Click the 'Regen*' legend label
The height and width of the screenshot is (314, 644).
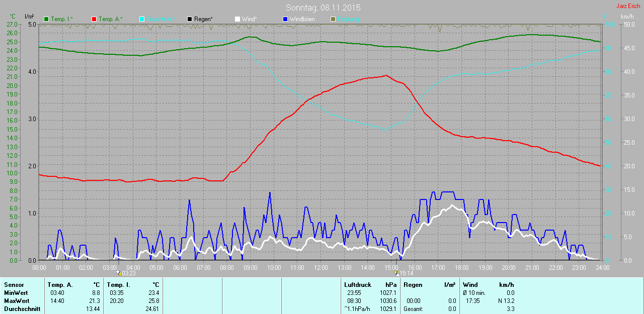[x=203, y=19]
